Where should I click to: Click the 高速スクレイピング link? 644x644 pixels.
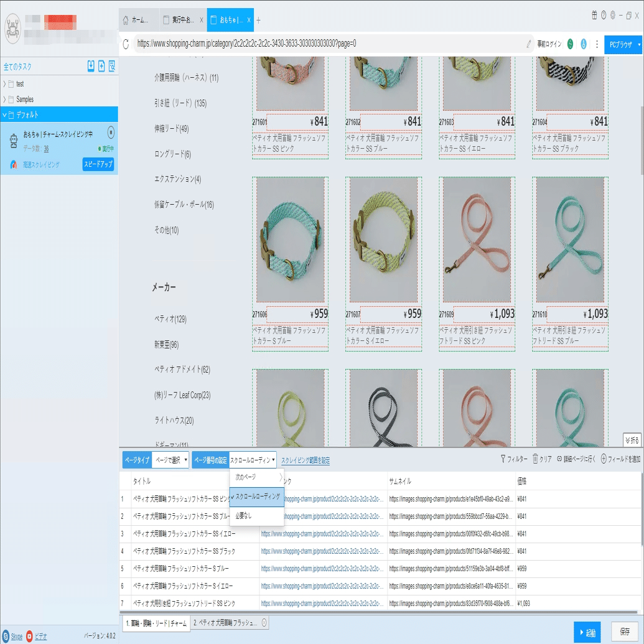point(41,165)
